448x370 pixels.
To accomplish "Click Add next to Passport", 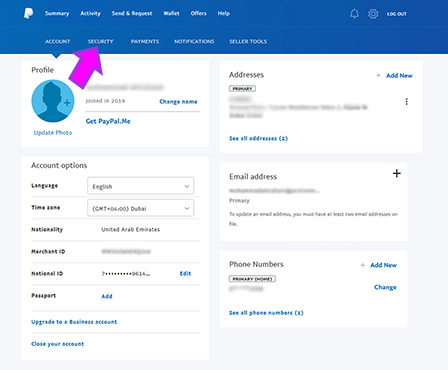I will pos(107,296).
